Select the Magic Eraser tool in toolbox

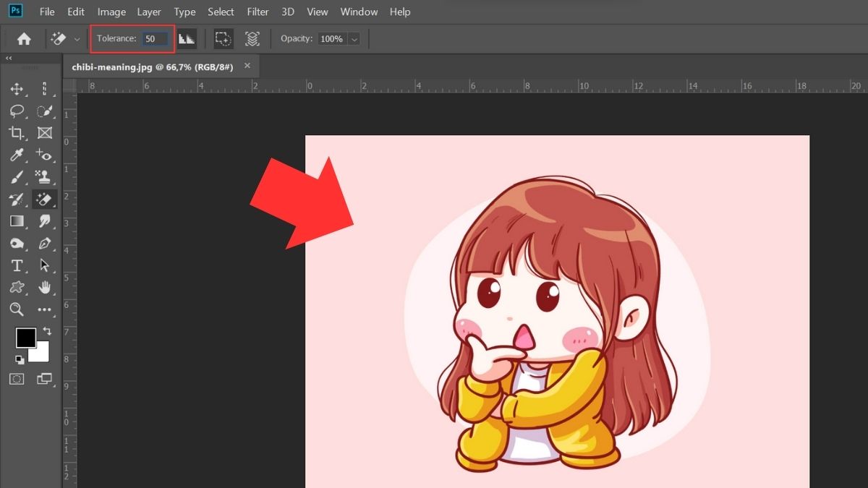[x=45, y=199]
